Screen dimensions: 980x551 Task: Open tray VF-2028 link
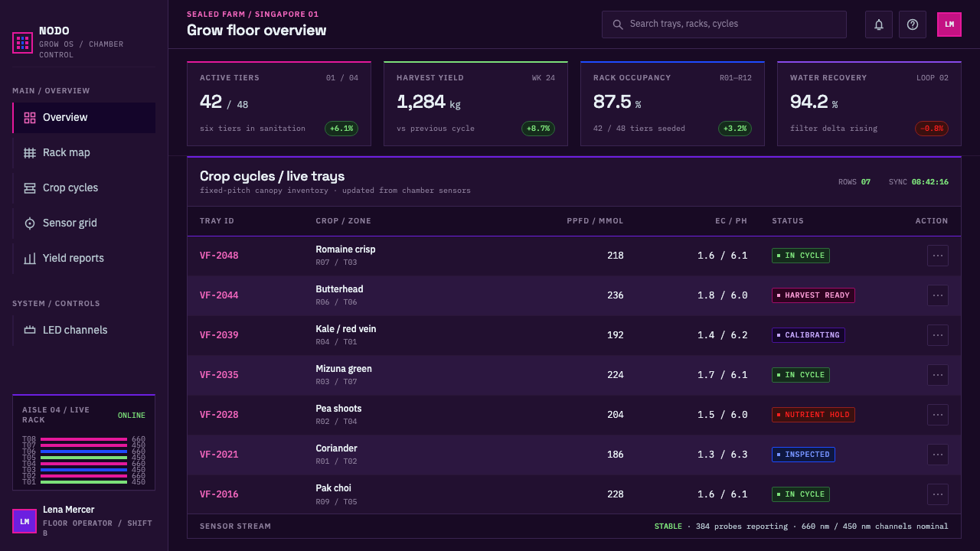click(x=219, y=415)
